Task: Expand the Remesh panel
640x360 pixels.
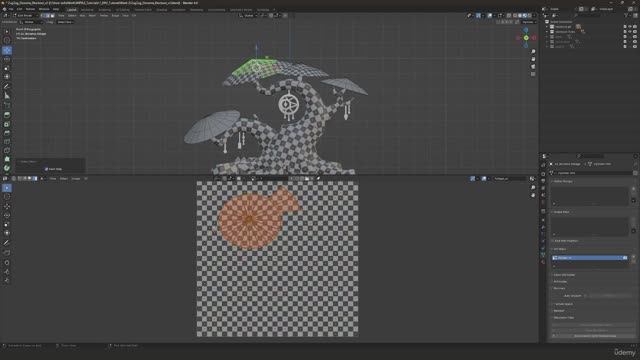Action: click(x=559, y=311)
